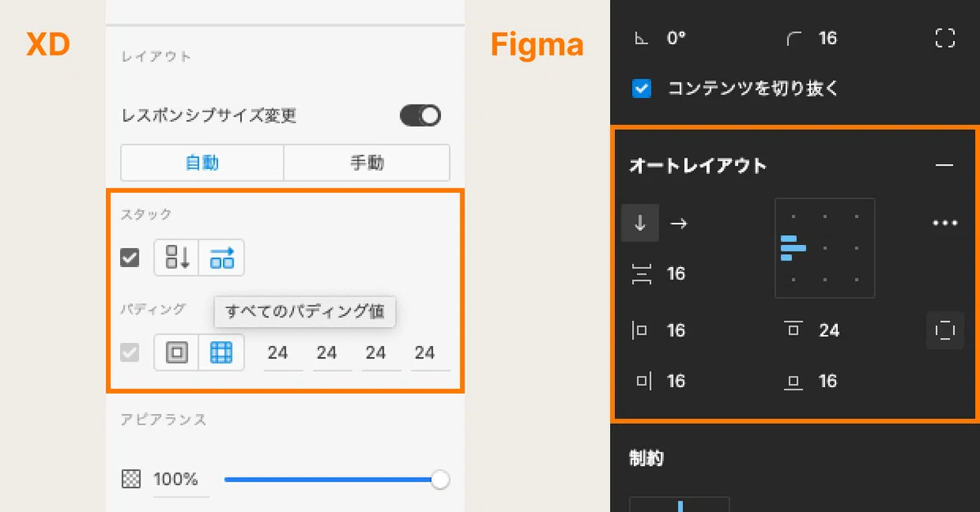Choose vertical stack direction icon in XD

[x=177, y=258]
